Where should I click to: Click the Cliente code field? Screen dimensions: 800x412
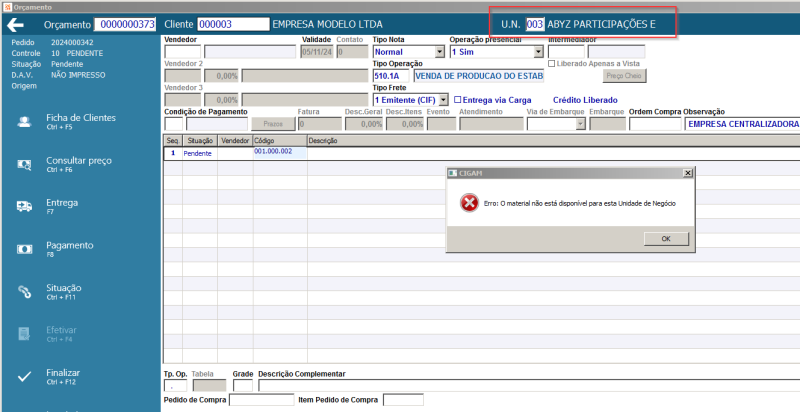[x=233, y=24]
